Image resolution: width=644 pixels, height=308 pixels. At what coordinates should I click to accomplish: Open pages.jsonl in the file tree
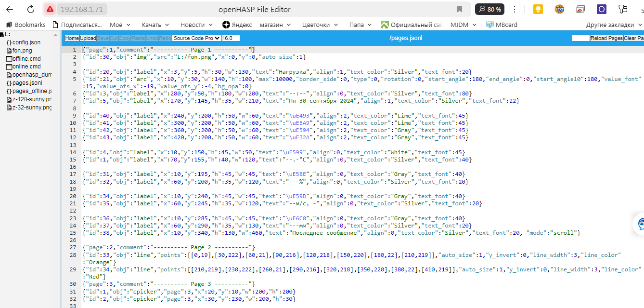[x=27, y=83]
